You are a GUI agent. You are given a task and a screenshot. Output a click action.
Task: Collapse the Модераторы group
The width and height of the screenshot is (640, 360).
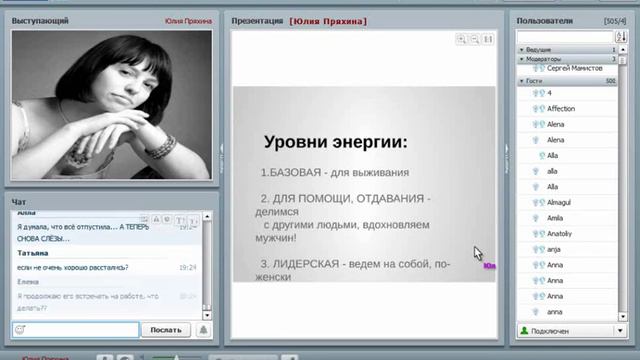(522, 59)
